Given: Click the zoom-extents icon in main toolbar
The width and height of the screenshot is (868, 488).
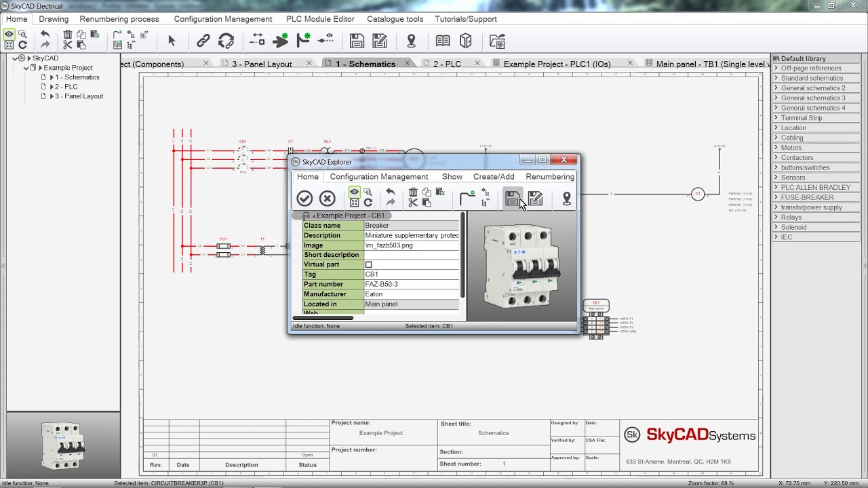Looking at the screenshot, I should (9, 45).
